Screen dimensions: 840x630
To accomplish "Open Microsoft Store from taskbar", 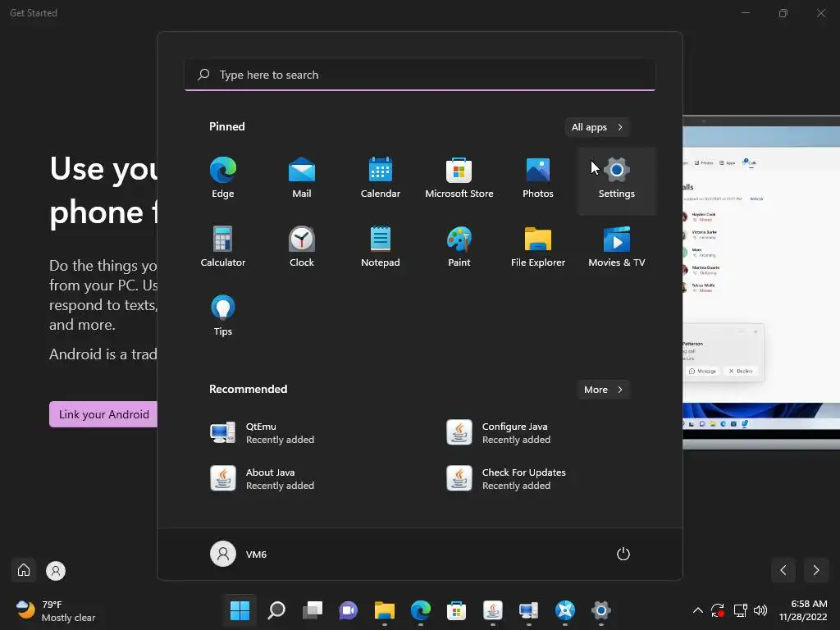I will (x=456, y=610).
